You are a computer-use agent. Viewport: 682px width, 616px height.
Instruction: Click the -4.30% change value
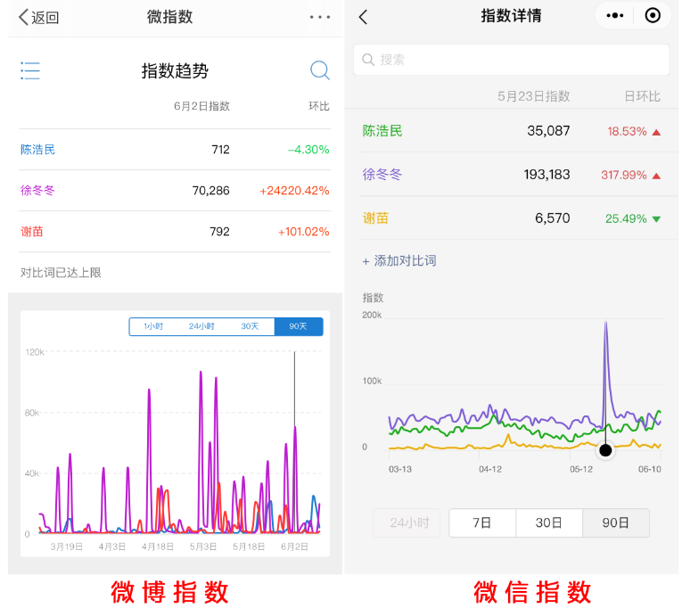[x=308, y=150]
